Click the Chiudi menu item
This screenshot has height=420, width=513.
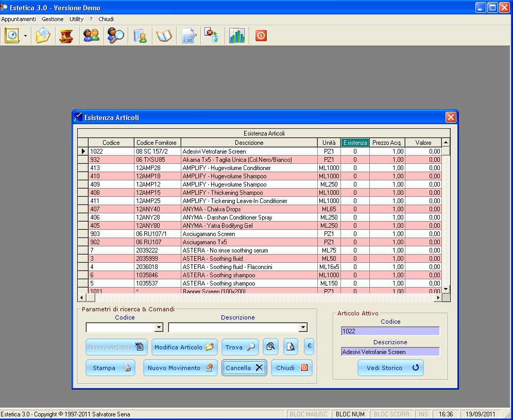point(106,19)
